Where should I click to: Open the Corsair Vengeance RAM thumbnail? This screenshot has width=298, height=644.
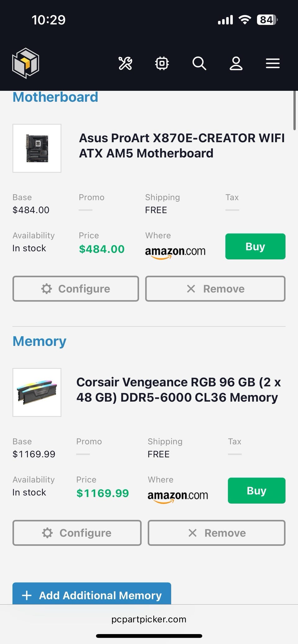(37, 392)
